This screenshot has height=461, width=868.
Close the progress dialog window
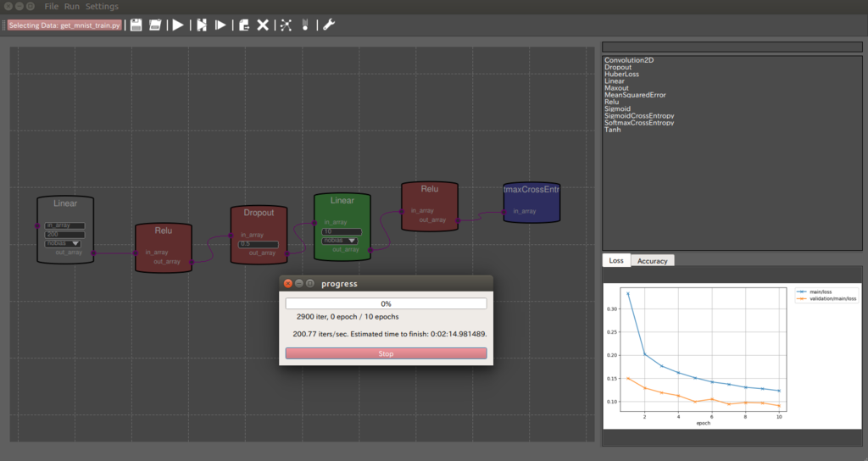coord(288,283)
